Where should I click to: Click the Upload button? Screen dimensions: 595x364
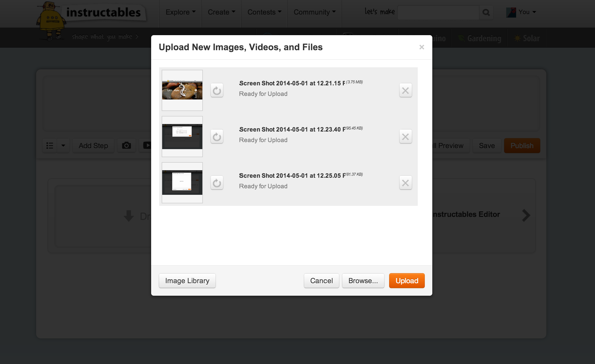406,280
